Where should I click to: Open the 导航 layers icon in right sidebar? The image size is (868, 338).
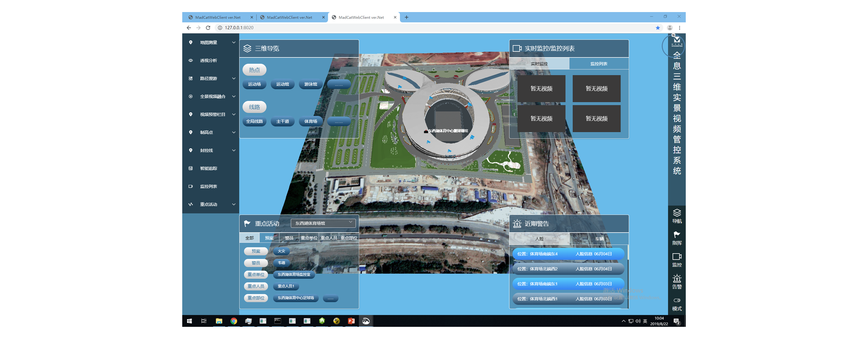click(677, 212)
